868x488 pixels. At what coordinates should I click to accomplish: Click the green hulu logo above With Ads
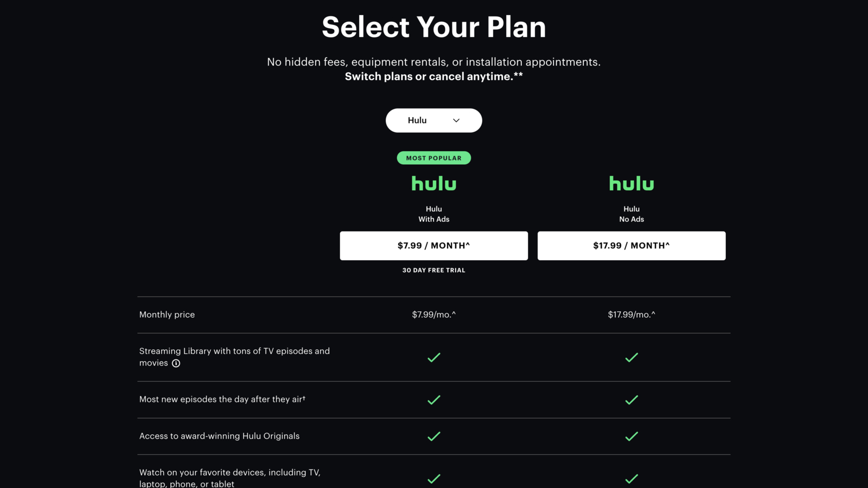433,184
